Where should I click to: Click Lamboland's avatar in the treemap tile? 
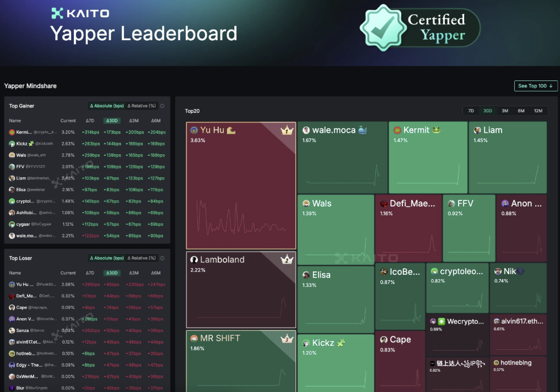pos(194,259)
